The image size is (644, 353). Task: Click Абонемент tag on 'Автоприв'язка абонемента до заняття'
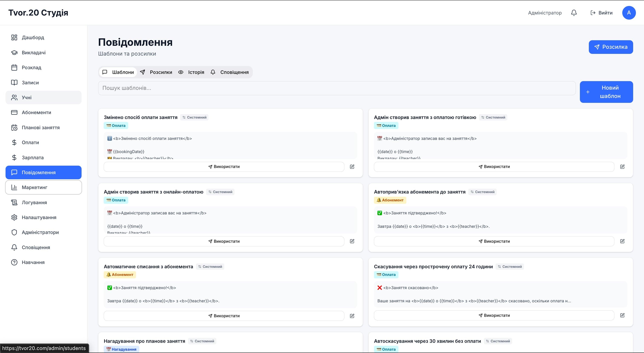[x=390, y=200]
